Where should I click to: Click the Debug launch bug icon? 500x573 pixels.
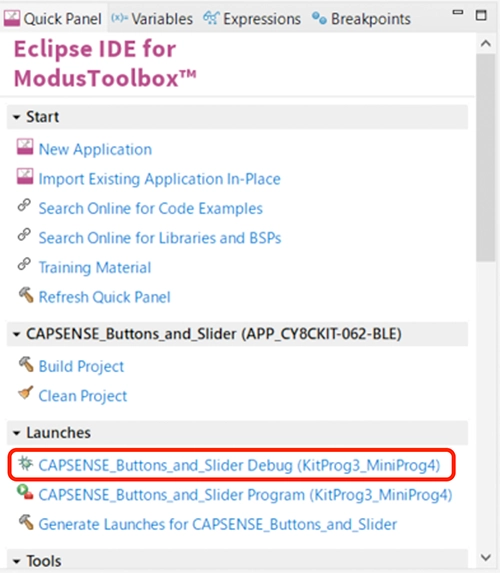26,463
